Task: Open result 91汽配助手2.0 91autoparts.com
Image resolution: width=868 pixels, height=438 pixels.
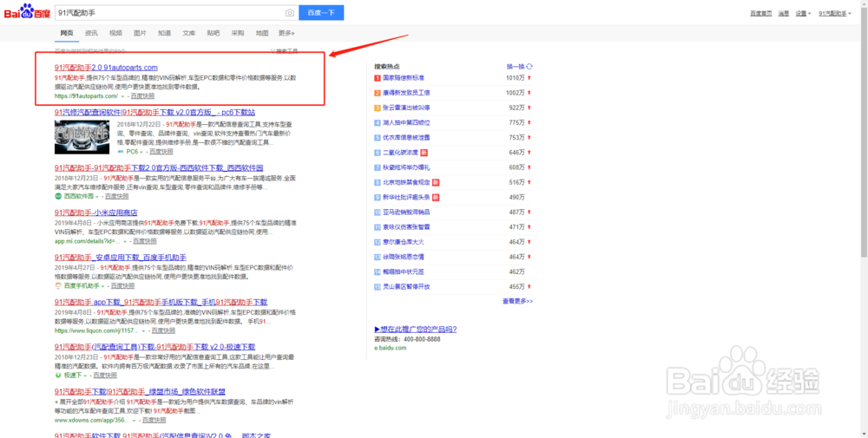Action: coord(106,68)
